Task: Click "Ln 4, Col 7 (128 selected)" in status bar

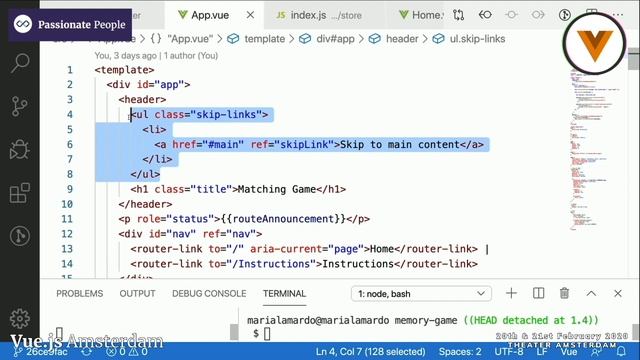Action: pyautogui.click(x=371, y=351)
